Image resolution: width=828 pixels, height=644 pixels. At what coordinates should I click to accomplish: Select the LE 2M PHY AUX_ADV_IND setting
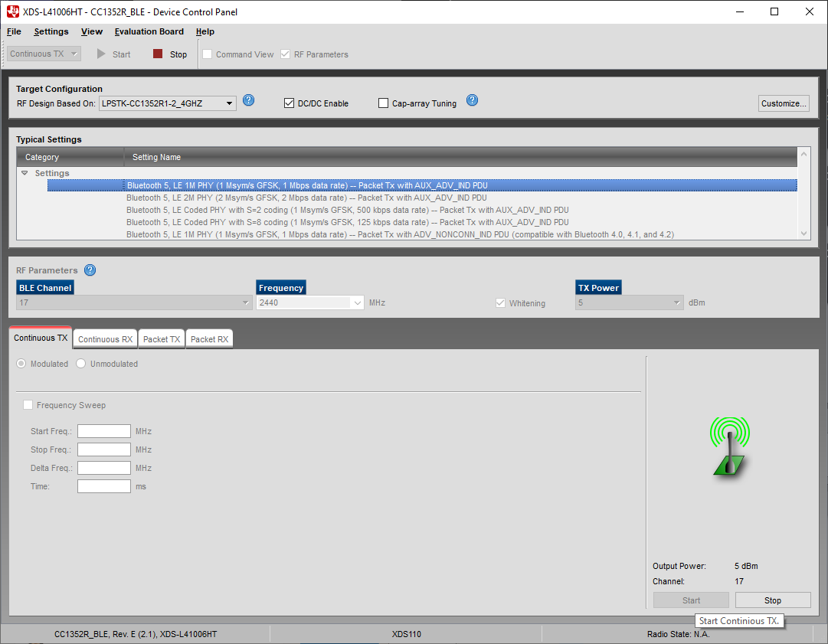(x=306, y=198)
